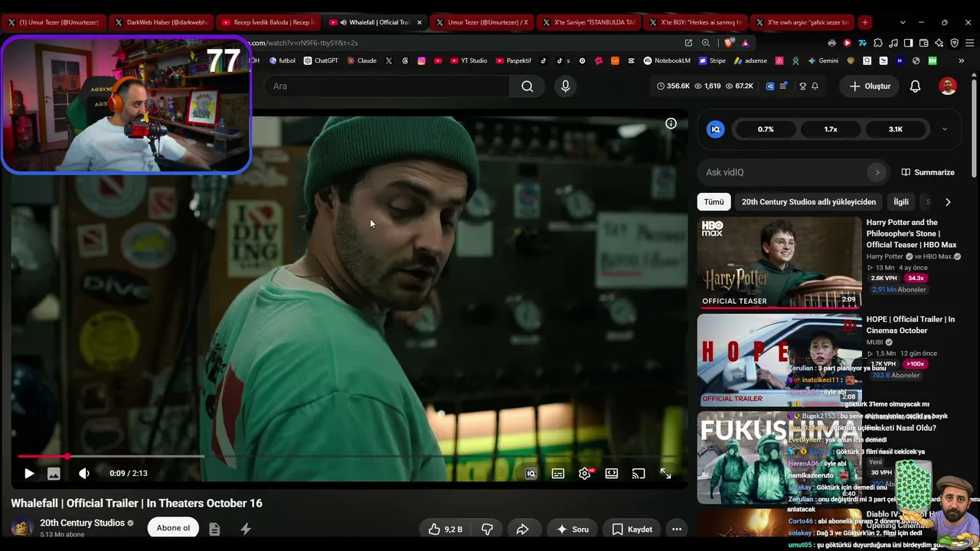The height and width of the screenshot is (551, 980).
Task: Toggle subtitles in the video player
Action: tap(558, 474)
